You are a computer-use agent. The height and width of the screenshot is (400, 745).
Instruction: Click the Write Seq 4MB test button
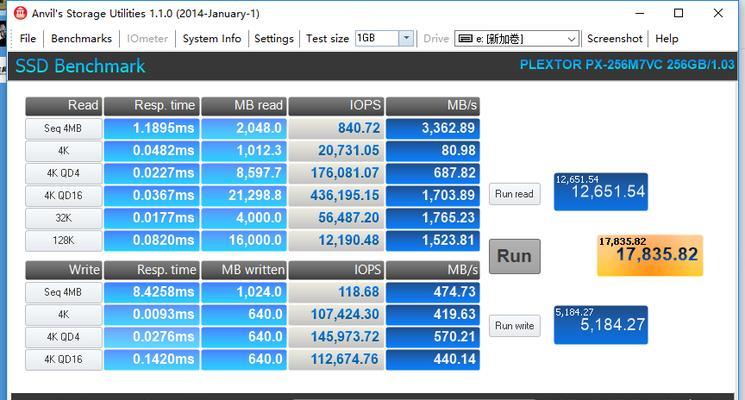64,292
